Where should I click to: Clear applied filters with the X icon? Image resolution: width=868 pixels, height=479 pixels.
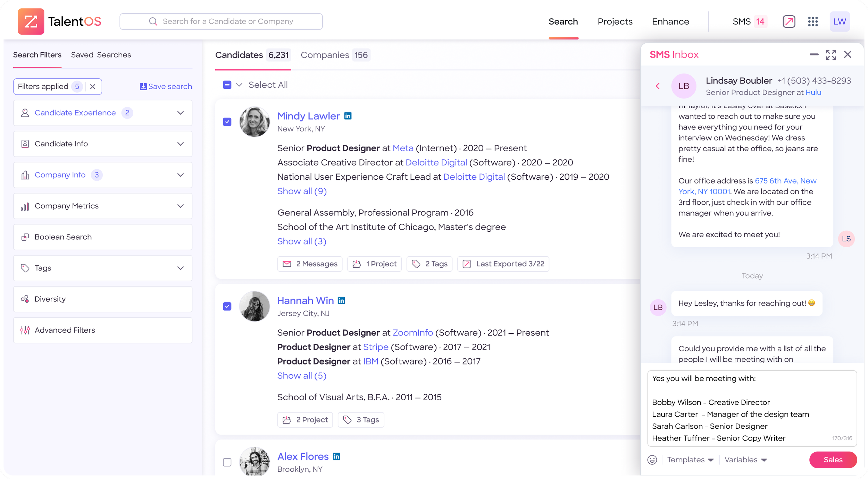93,87
